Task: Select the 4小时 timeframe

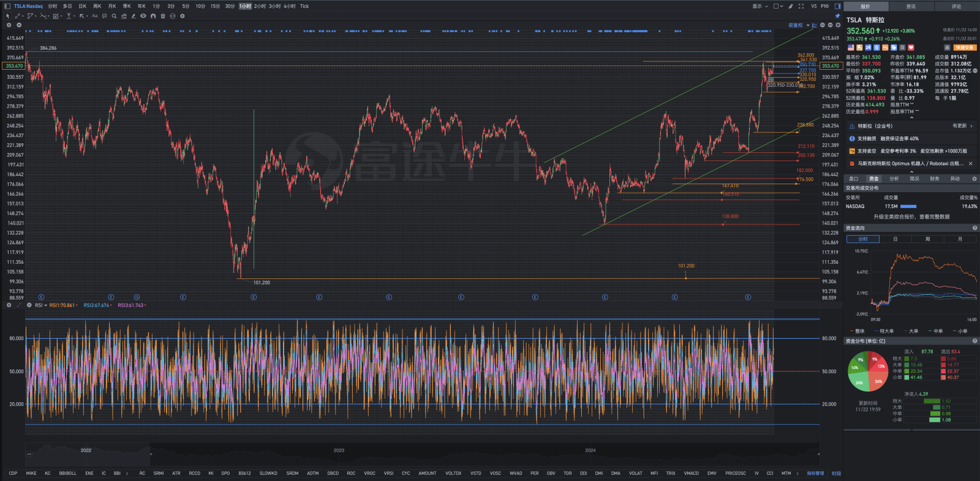Action: tap(290, 6)
